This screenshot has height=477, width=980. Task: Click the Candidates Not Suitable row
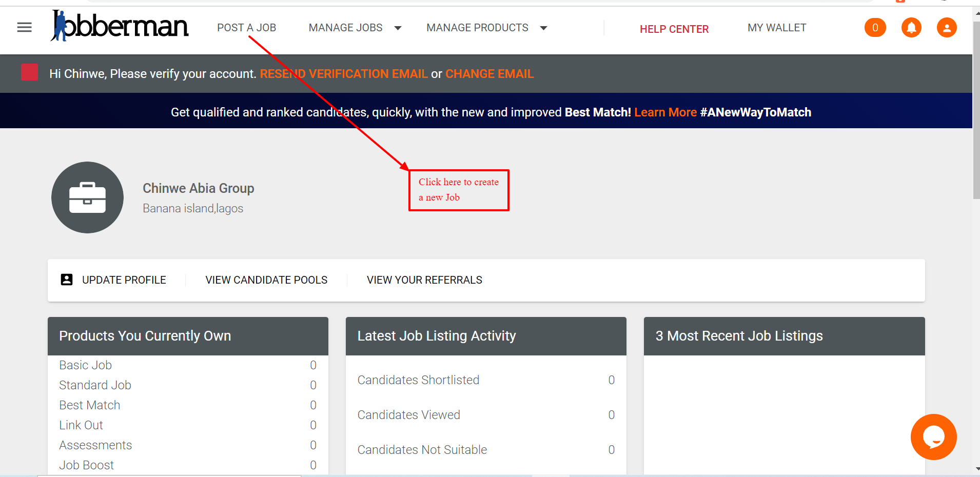[486, 450]
